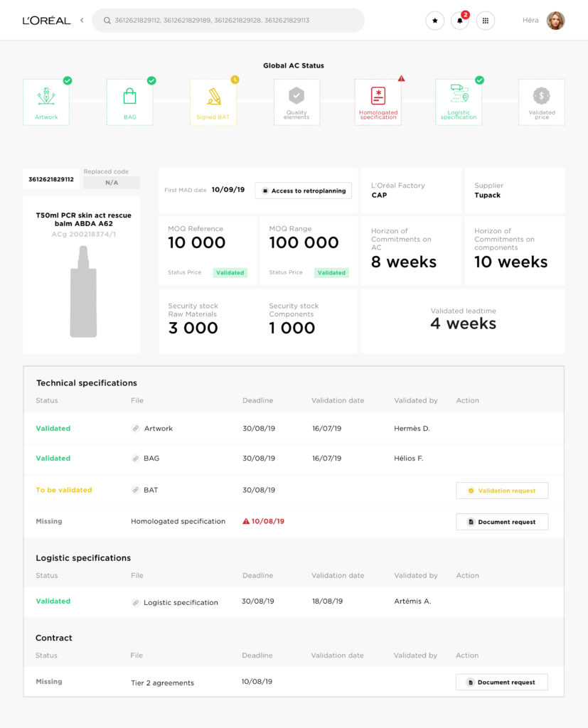
Task: Open the apps grid menu icon
Action: click(486, 21)
